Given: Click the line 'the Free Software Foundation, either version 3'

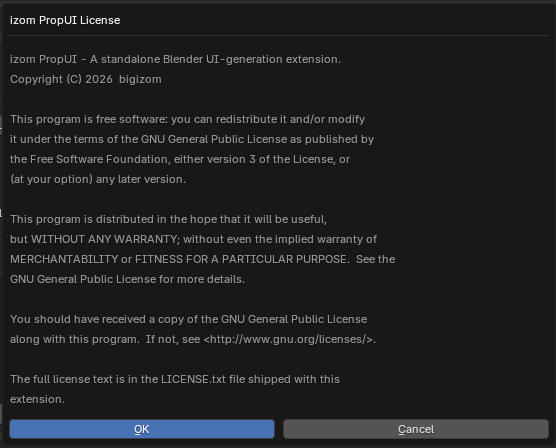Looking at the screenshot, I should (180, 159).
